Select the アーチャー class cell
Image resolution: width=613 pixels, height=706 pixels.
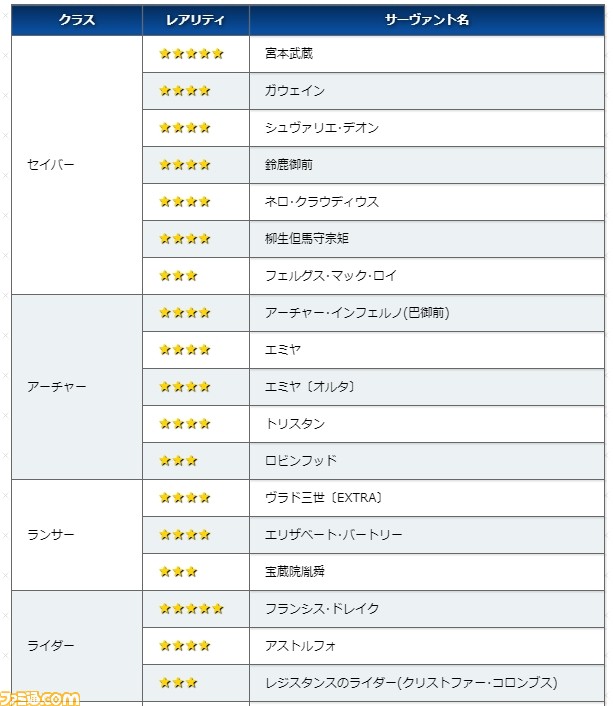pyautogui.click(x=77, y=387)
